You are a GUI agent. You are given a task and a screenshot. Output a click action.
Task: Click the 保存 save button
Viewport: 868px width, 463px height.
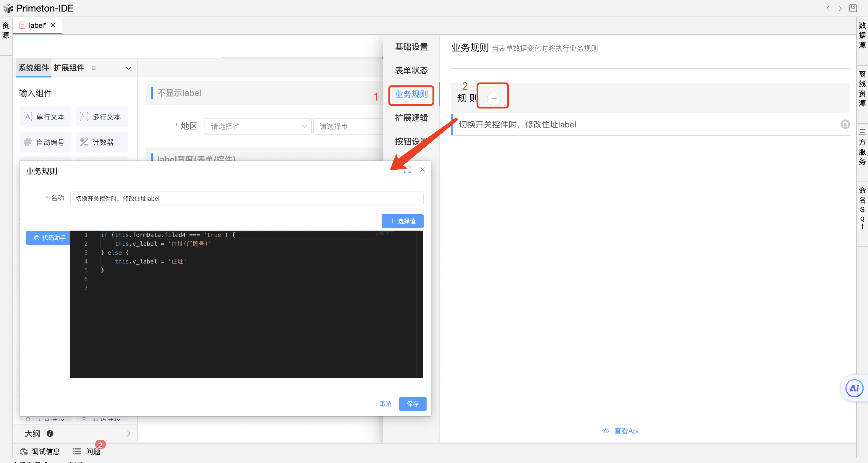click(412, 404)
